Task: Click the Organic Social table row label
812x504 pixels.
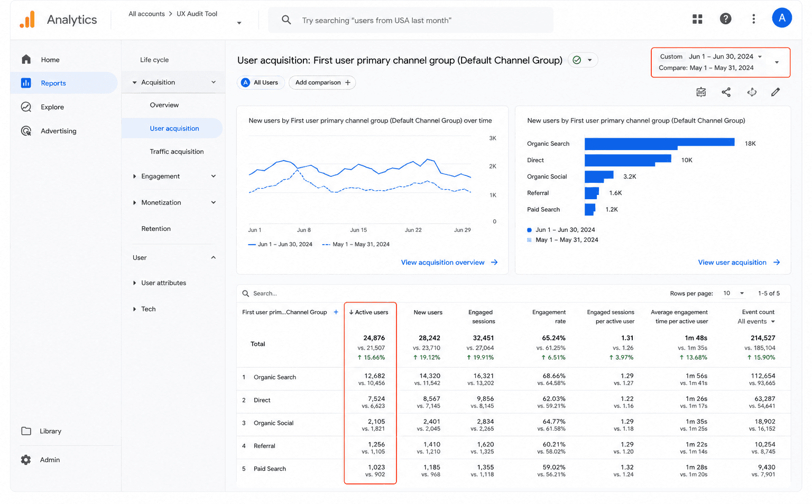Action: coord(273,423)
